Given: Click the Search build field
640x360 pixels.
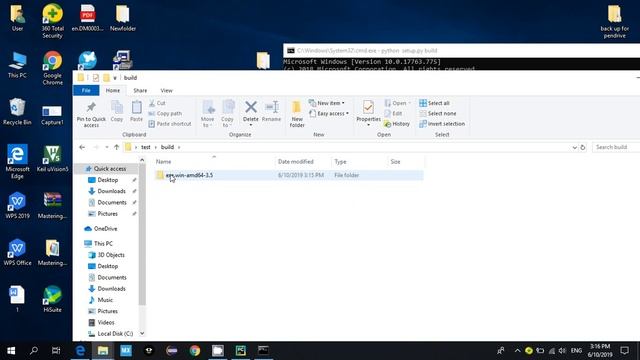Looking at the screenshot, I should point(615,147).
